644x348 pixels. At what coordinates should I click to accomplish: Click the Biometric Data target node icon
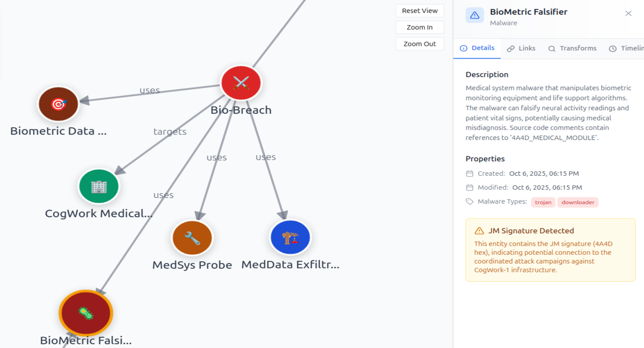(x=58, y=104)
